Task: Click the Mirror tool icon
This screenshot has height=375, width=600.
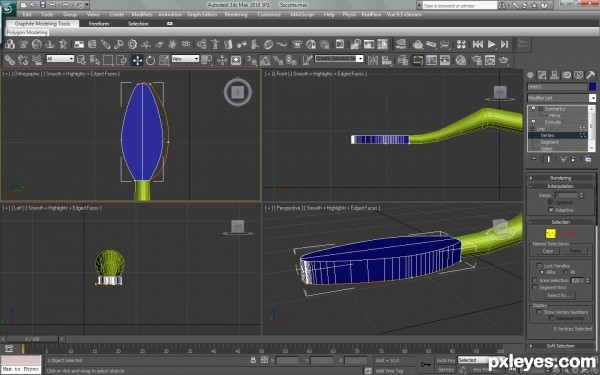Action: pos(373,60)
